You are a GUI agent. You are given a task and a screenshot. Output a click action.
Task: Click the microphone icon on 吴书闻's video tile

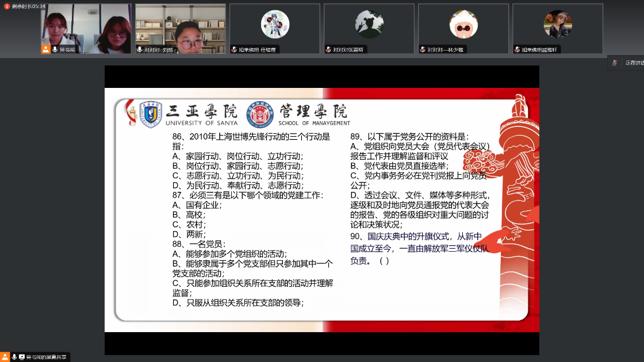[x=55, y=49]
